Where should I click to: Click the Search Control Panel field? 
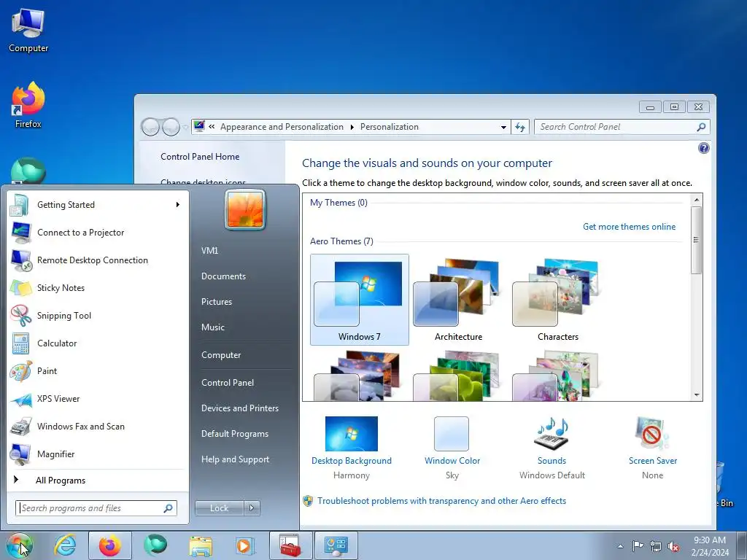pyautogui.click(x=622, y=127)
